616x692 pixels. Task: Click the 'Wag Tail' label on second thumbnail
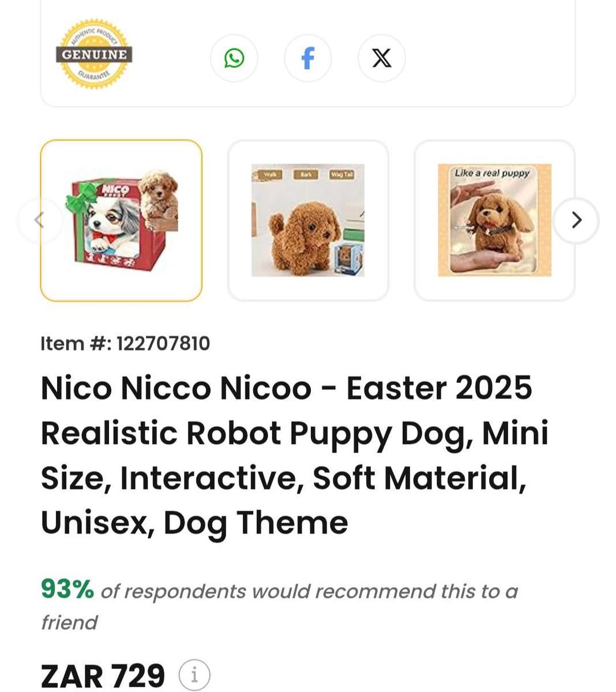pos(343,172)
